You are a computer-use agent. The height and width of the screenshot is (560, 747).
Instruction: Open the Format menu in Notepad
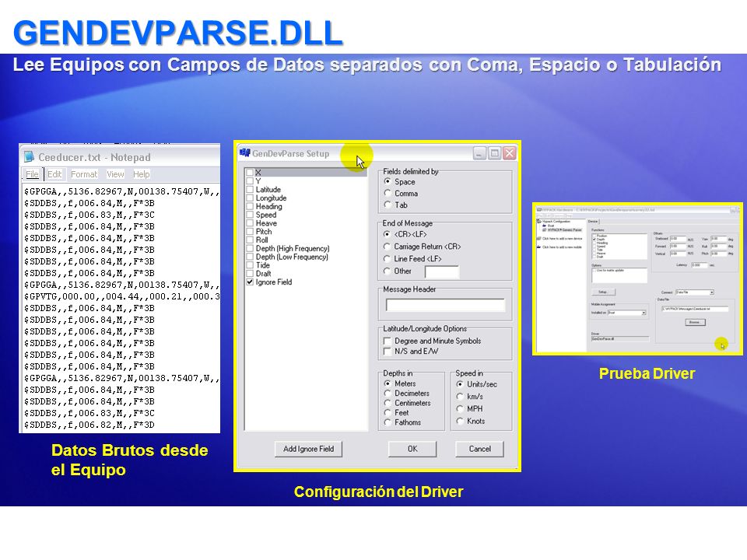click(84, 174)
